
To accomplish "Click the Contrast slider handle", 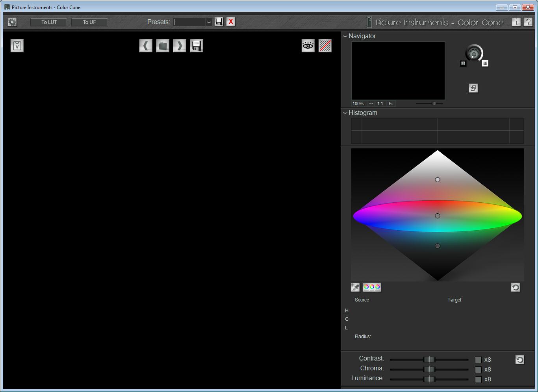I will [x=429, y=359].
